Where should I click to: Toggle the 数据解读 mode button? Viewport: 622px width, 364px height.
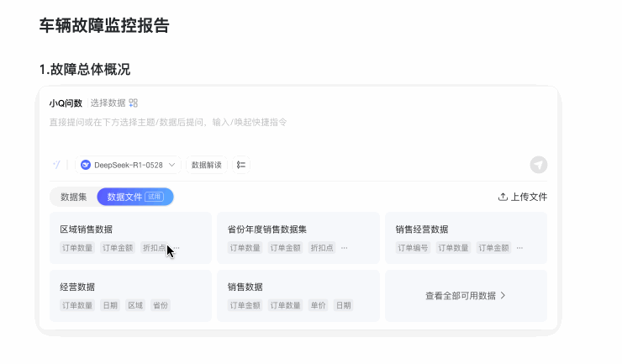(x=206, y=165)
